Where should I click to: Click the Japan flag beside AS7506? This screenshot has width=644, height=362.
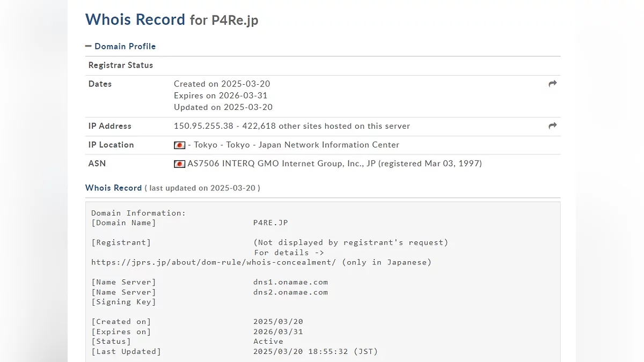click(180, 164)
